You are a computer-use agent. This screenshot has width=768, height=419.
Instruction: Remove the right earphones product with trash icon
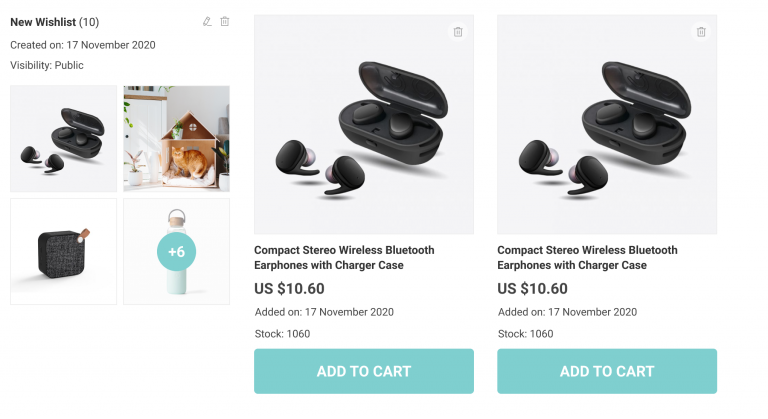point(701,32)
